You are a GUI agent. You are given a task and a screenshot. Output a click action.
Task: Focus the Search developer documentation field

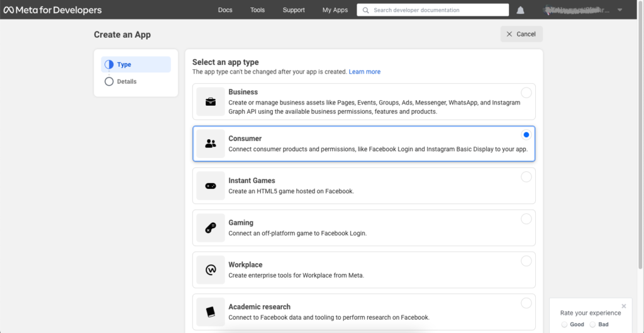click(x=433, y=10)
